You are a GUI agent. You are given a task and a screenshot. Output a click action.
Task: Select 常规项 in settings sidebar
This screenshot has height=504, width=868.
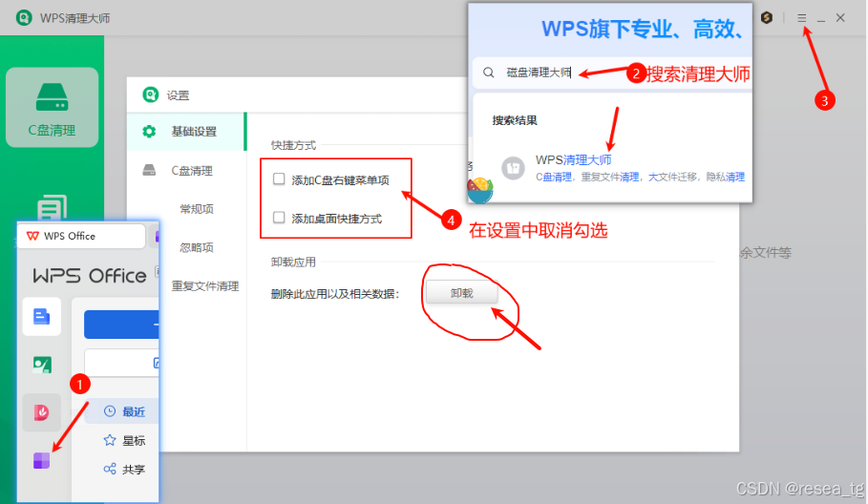coord(197,209)
